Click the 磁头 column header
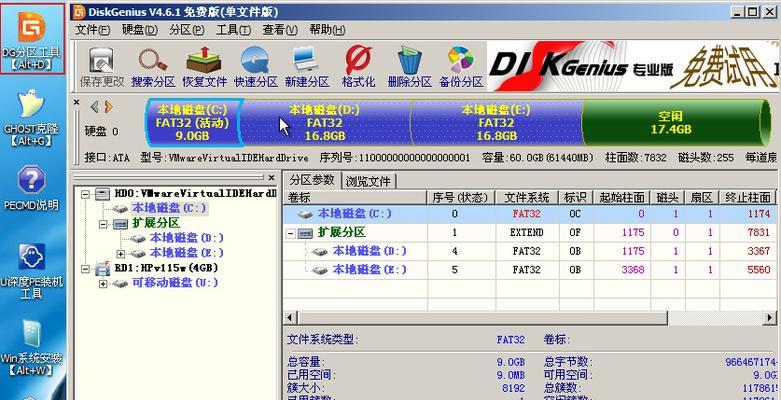The height and width of the screenshot is (400, 781). click(667, 198)
